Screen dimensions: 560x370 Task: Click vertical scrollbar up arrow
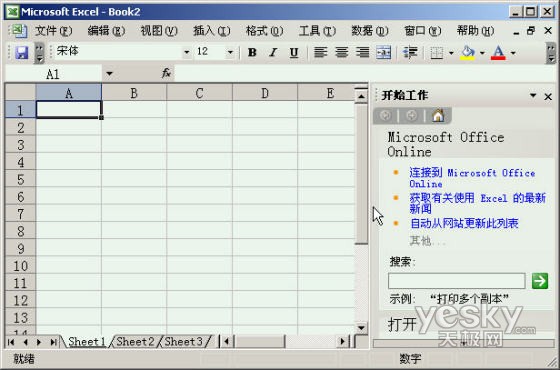(x=361, y=96)
